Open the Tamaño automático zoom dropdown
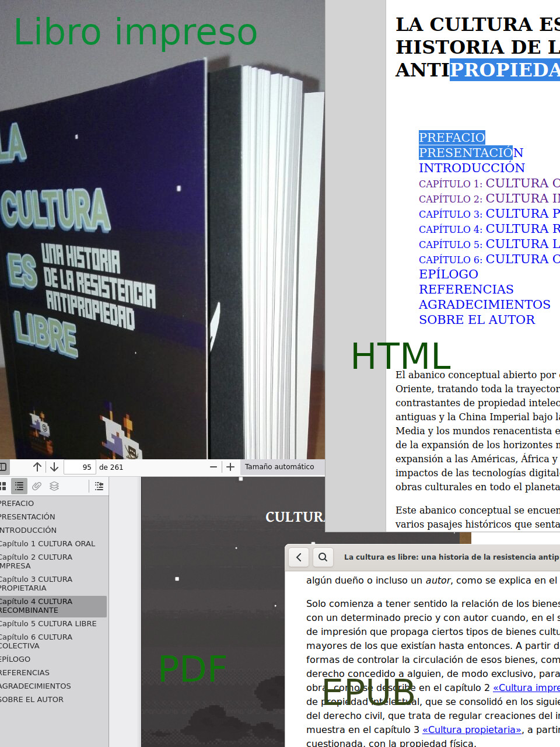Screen dimensions: 560x747 tap(280, 467)
